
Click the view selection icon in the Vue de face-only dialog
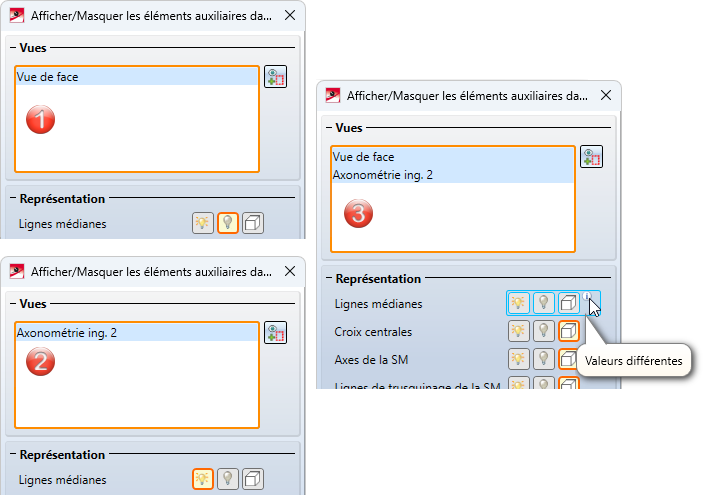pos(275,77)
